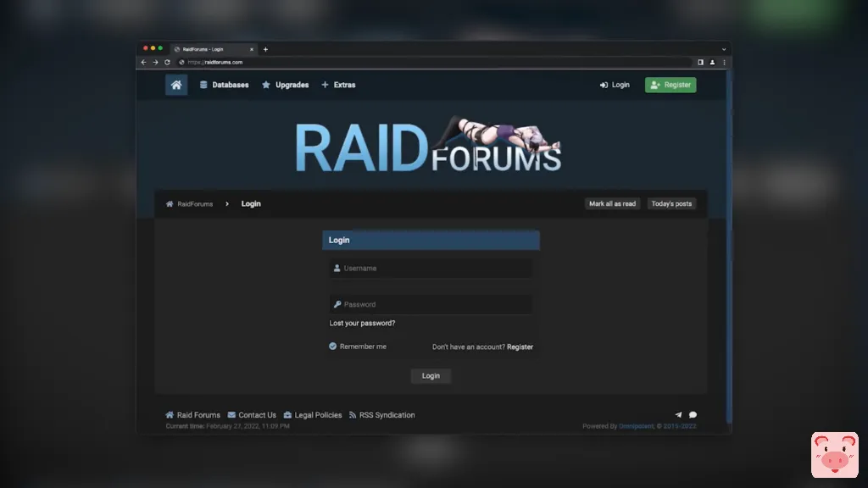This screenshot has width=868, height=488.
Task: Click the chat bubble icon in the footer
Action: 693,414
